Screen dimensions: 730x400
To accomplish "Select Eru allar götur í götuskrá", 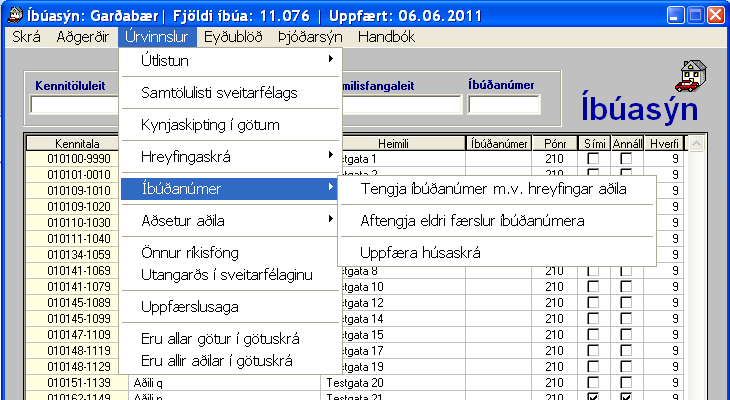I will click(x=230, y=339).
